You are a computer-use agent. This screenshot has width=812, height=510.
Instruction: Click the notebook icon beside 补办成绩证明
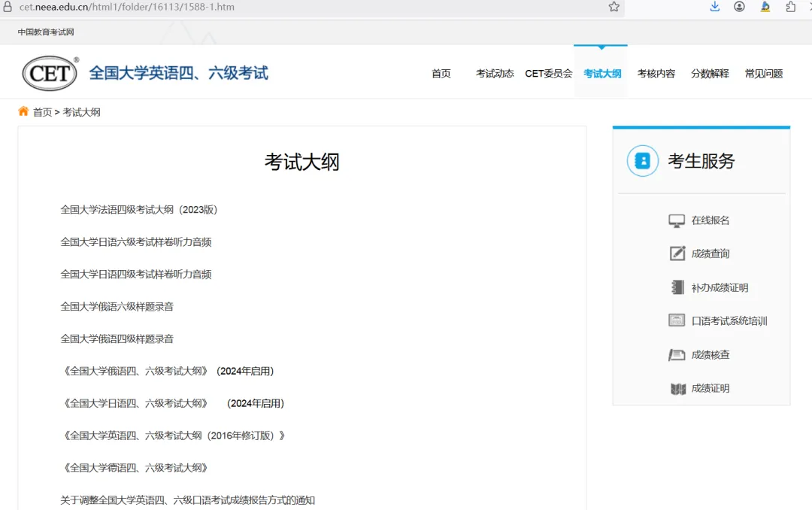[x=677, y=287]
